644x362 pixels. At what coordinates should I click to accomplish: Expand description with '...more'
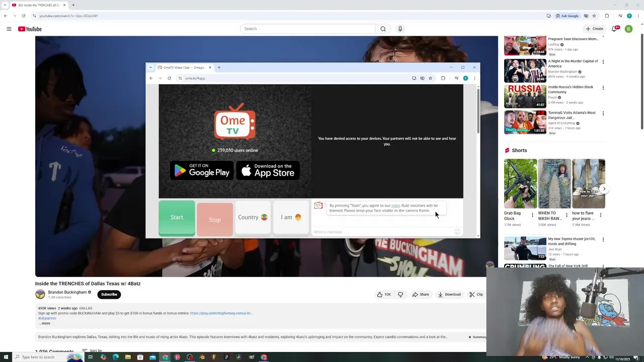(x=45, y=323)
